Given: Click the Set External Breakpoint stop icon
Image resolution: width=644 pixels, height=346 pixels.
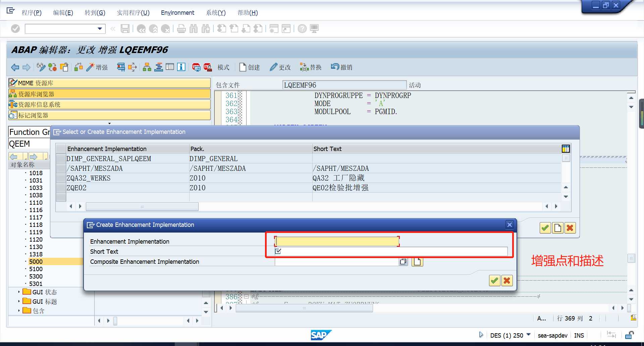Looking at the screenshot, I should pyautogui.click(x=208, y=67).
